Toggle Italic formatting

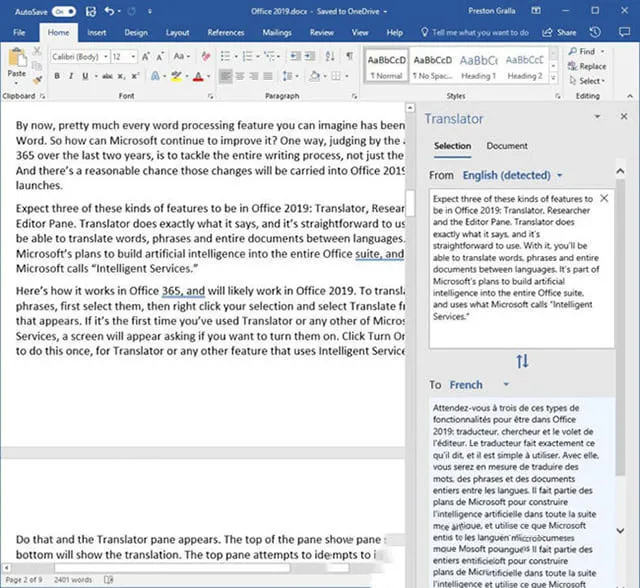(x=71, y=76)
